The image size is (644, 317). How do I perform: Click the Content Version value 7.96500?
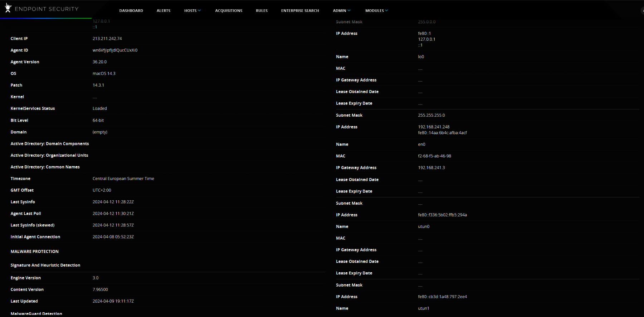click(x=100, y=289)
